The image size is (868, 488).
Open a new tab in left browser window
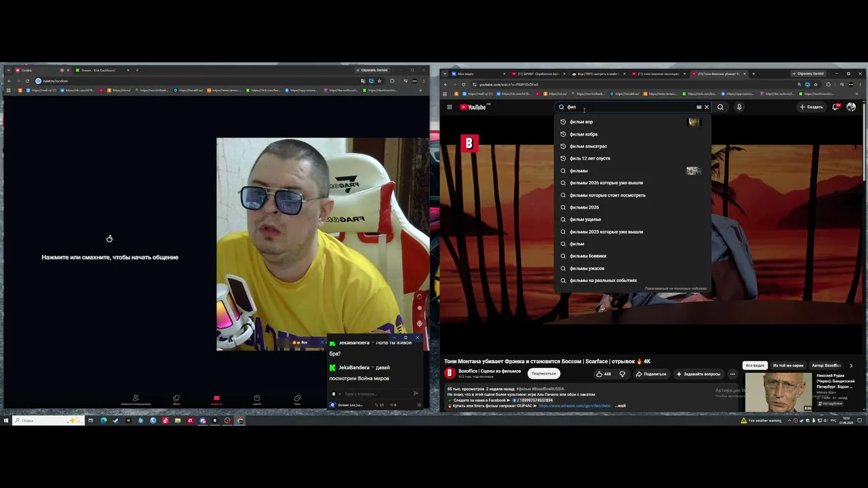[137, 70]
